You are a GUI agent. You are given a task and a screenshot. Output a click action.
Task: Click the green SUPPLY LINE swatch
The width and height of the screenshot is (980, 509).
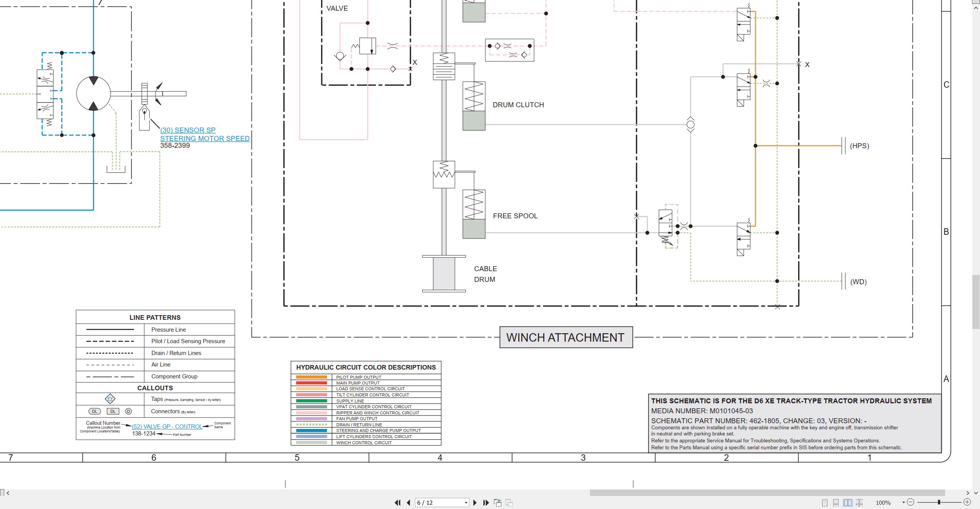(312, 401)
